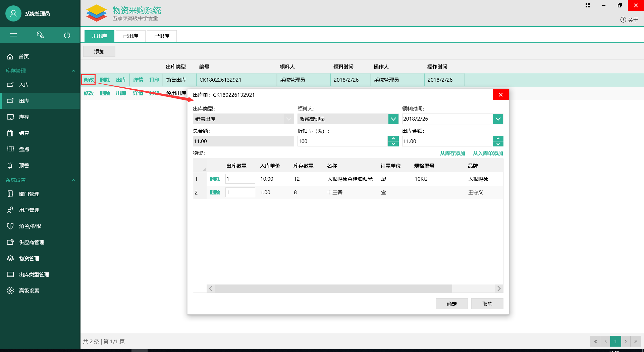This screenshot has width=644, height=352.
Task: Open the 首页 home page
Action: pos(23,56)
